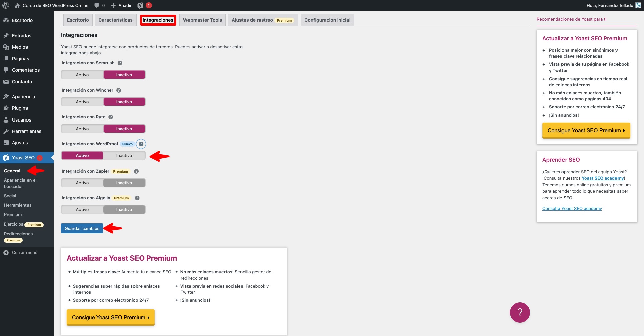The height and width of the screenshot is (336, 644).
Task: Click Hola, Fernando Tellado account menu
Action: pos(614,5)
